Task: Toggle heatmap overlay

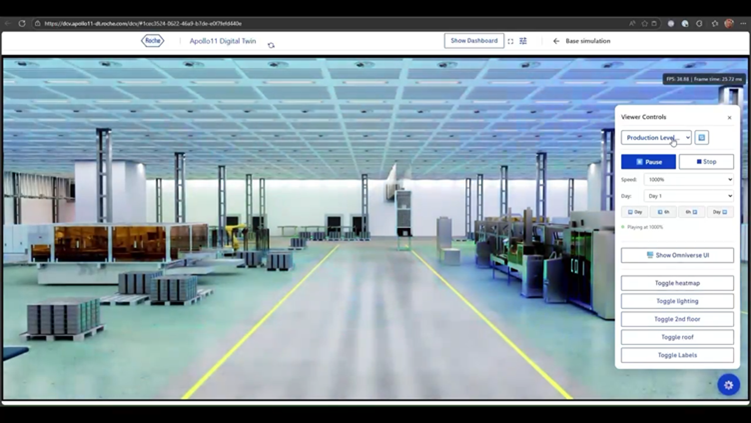Action: [677, 283]
